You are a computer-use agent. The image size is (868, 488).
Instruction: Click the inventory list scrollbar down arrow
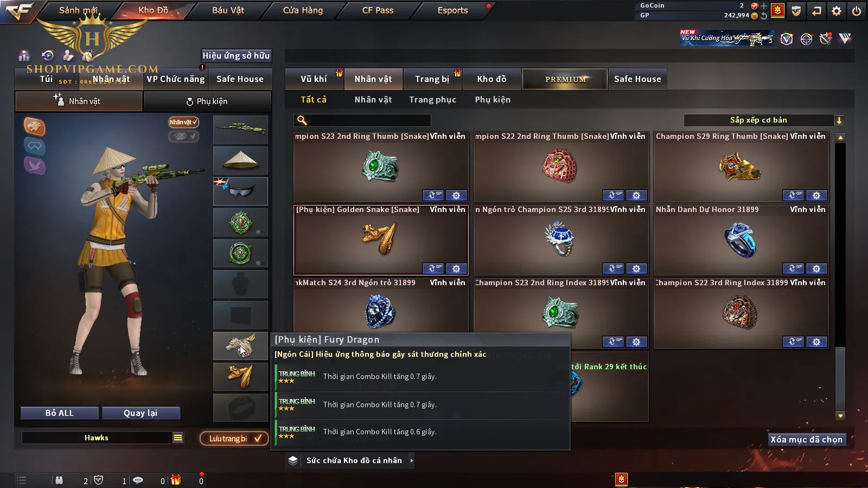pyautogui.click(x=840, y=416)
